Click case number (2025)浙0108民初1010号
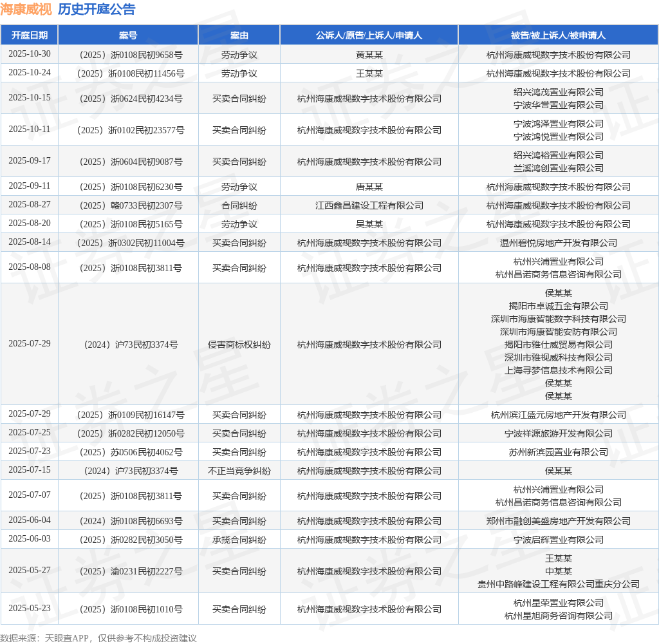Screen dimensions: 659x644 pyautogui.click(x=131, y=609)
